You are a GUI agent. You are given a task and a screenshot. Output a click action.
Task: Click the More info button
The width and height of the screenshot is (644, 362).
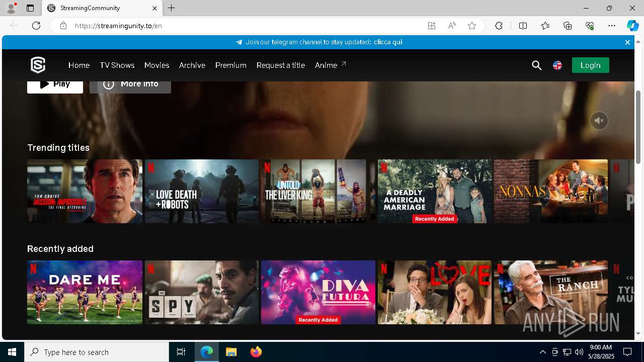pyautogui.click(x=130, y=86)
